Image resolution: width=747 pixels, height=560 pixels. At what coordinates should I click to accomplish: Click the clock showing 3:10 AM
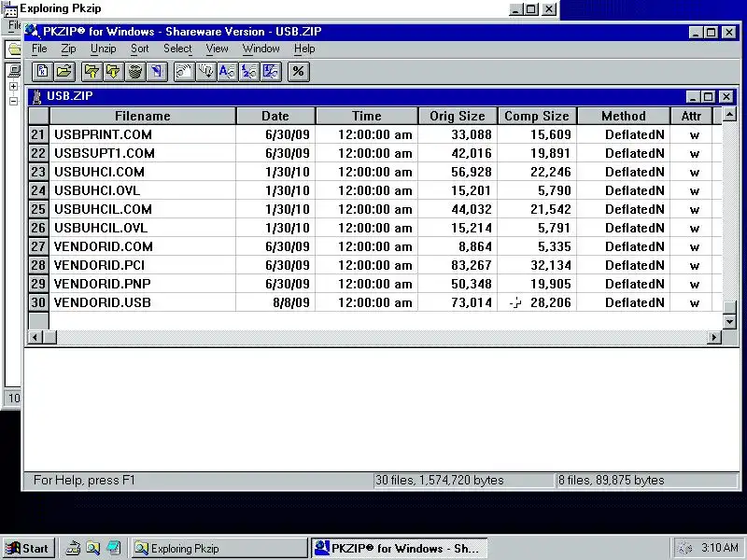719,548
